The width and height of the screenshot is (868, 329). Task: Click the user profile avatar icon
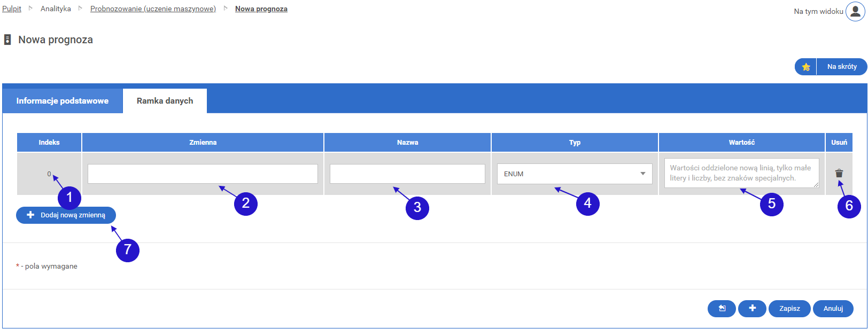click(855, 11)
